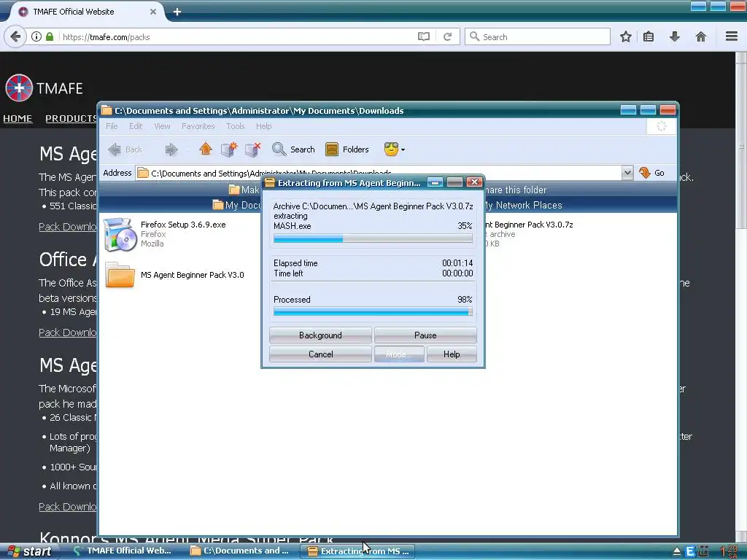Open Explorer Edit menu
The height and width of the screenshot is (560, 747).
pos(136,126)
